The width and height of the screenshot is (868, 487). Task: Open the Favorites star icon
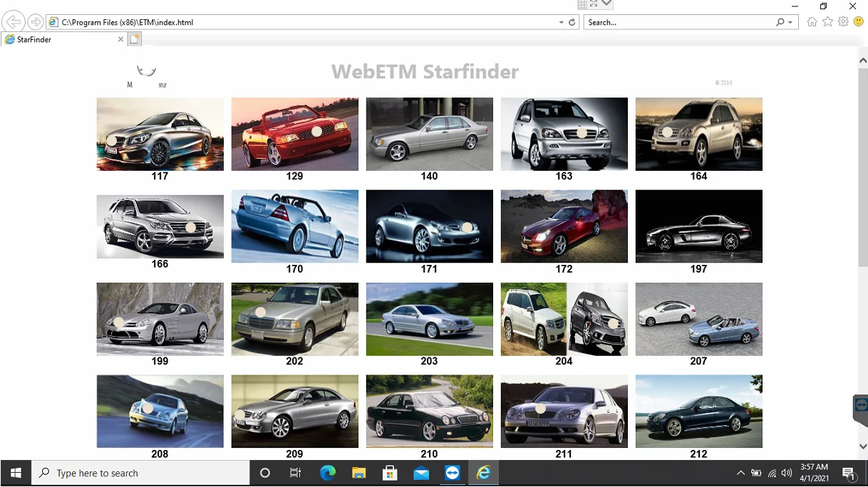[827, 22]
